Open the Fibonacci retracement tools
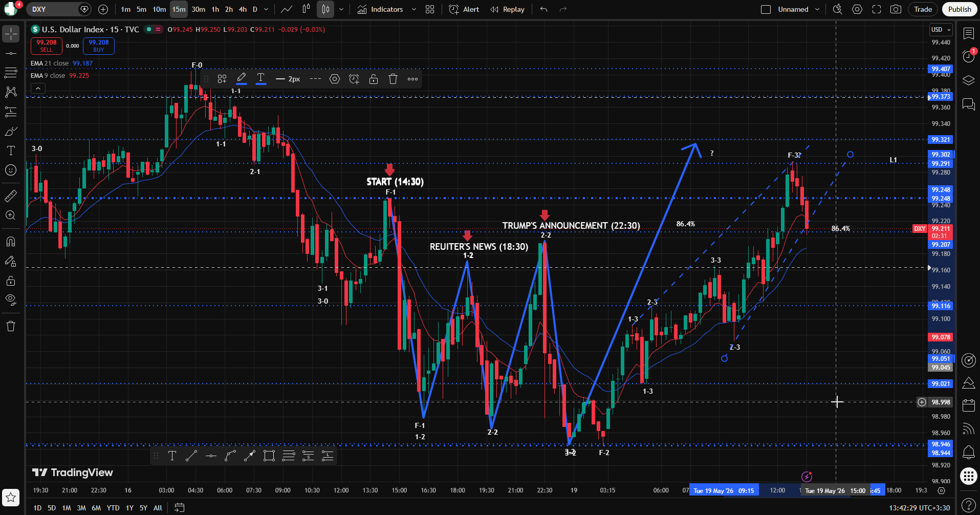 click(x=11, y=73)
